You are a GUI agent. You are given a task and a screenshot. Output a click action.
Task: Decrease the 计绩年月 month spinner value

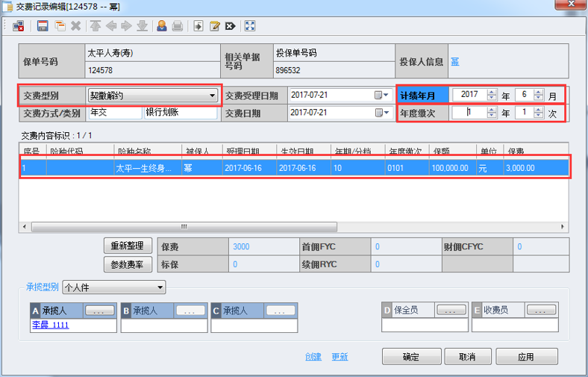[538, 98]
